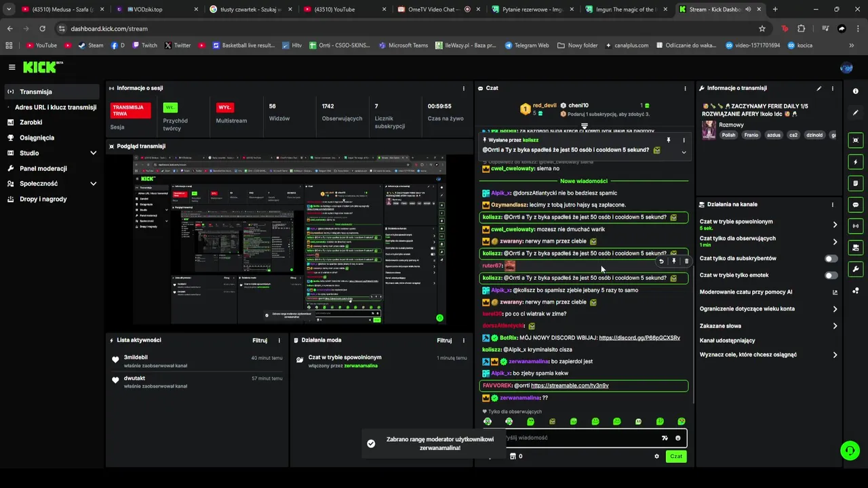This screenshot has height=488, width=868.
Task: Click the stream preview thumbnail
Action: click(x=290, y=239)
